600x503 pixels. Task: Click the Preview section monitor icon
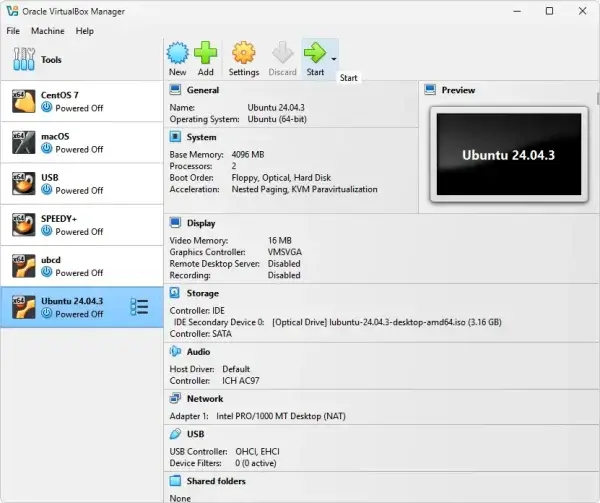tap(430, 90)
